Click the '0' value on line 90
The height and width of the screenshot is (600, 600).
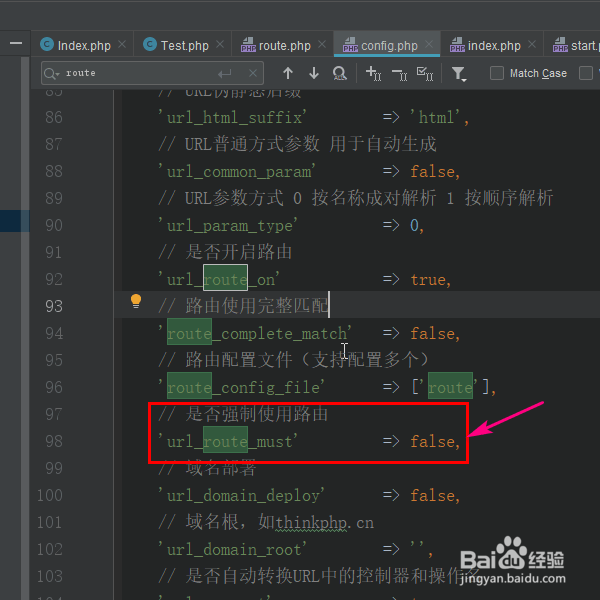coord(414,225)
